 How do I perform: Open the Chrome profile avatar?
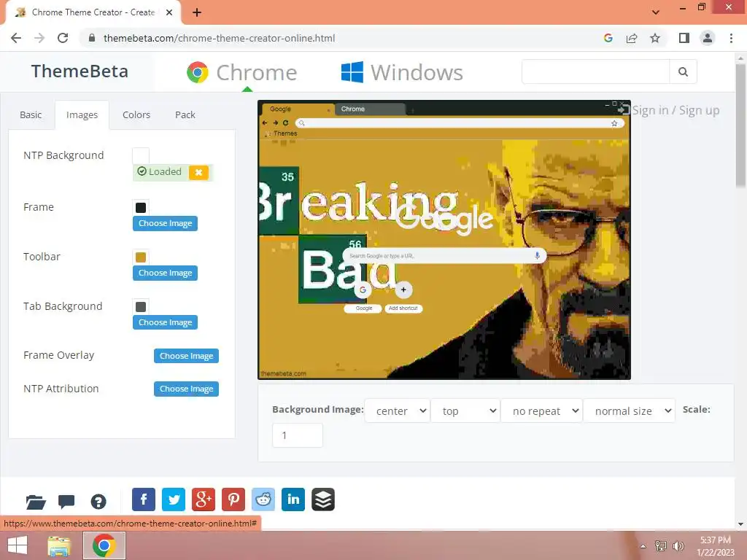coord(708,38)
